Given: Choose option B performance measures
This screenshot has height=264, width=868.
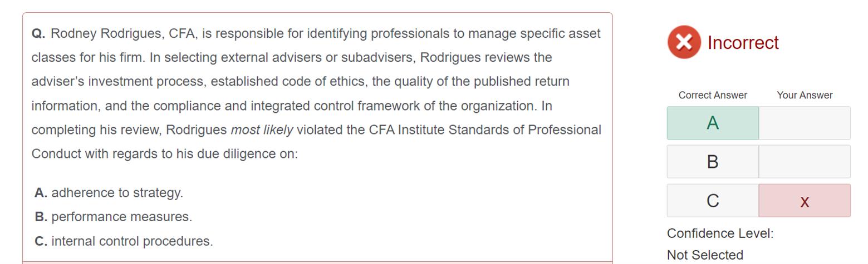Looking at the screenshot, I should pyautogui.click(x=113, y=217).
